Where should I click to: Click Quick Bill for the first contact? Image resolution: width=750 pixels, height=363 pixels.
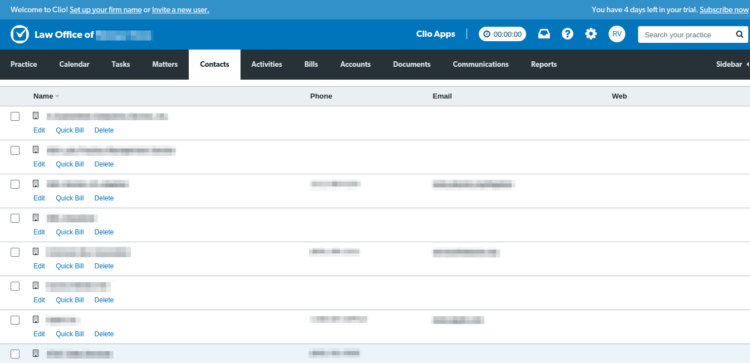(x=70, y=130)
